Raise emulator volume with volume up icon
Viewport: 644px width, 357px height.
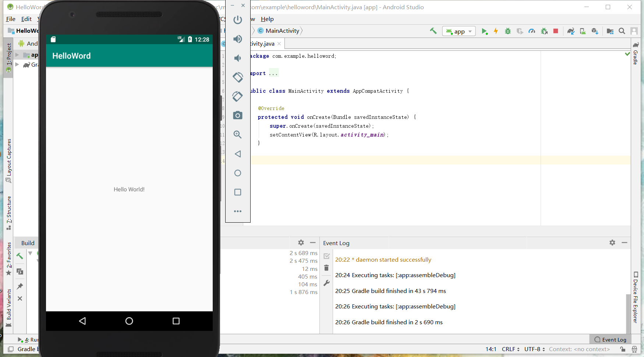click(238, 39)
